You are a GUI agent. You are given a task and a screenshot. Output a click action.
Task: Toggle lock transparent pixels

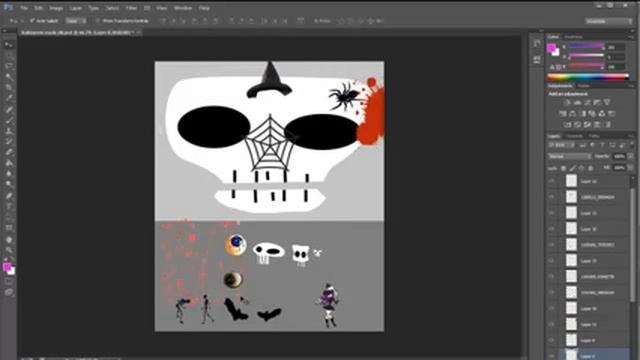tap(564, 168)
